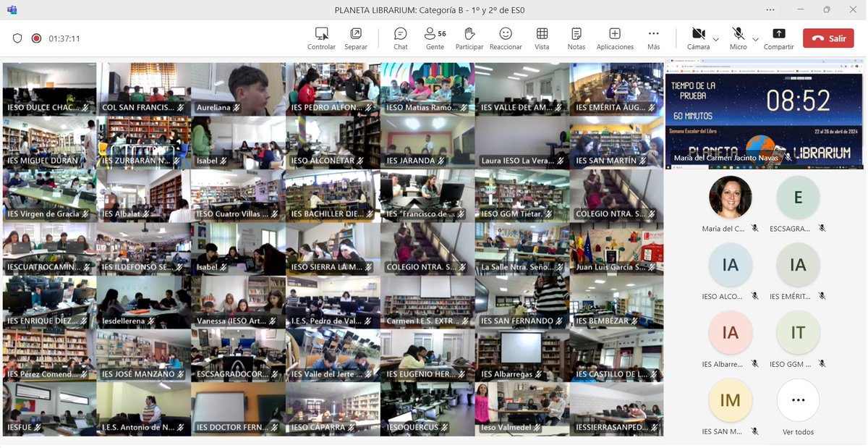The width and height of the screenshot is (868, 448).
Task: Open the Notas meeting notes
Action: click(576, 38)
